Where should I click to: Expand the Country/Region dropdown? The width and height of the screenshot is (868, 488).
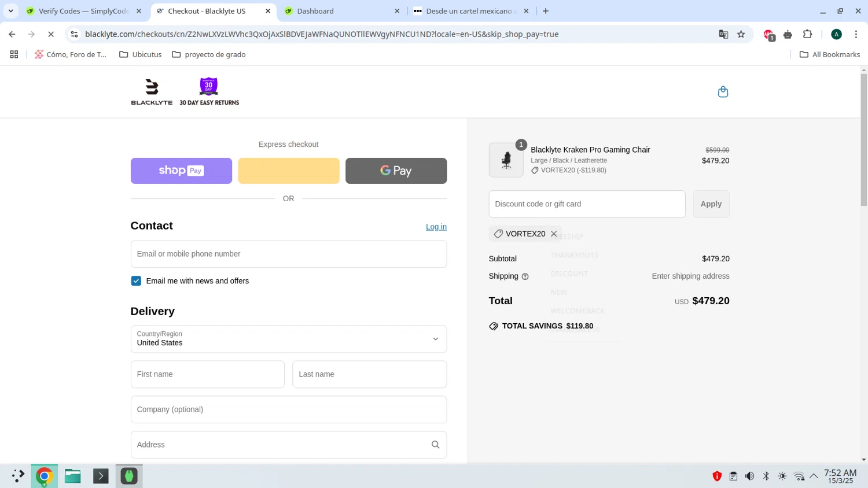[289, 339]
